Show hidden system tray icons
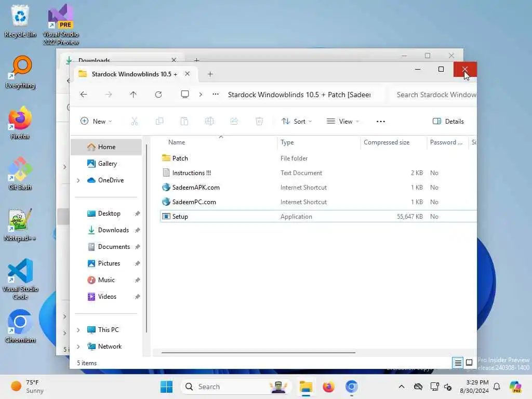The image size is (532, 399). click(x=402, y=387)
